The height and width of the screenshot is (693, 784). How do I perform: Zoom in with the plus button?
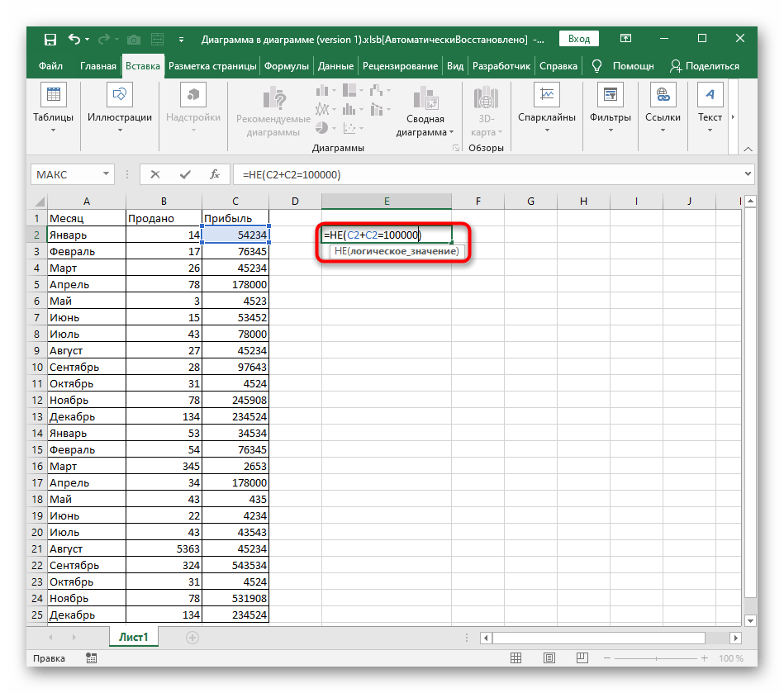click(704, 658)
